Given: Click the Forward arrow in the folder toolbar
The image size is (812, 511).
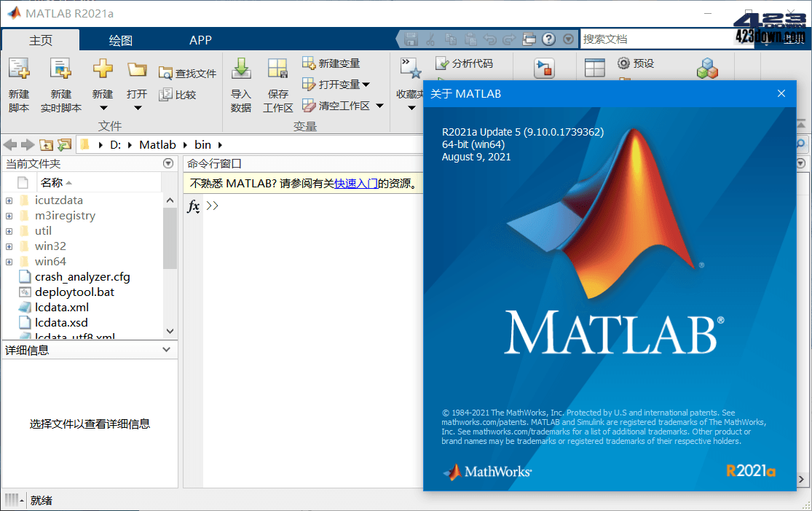Looking at the screenshot, I should point(28,144).
